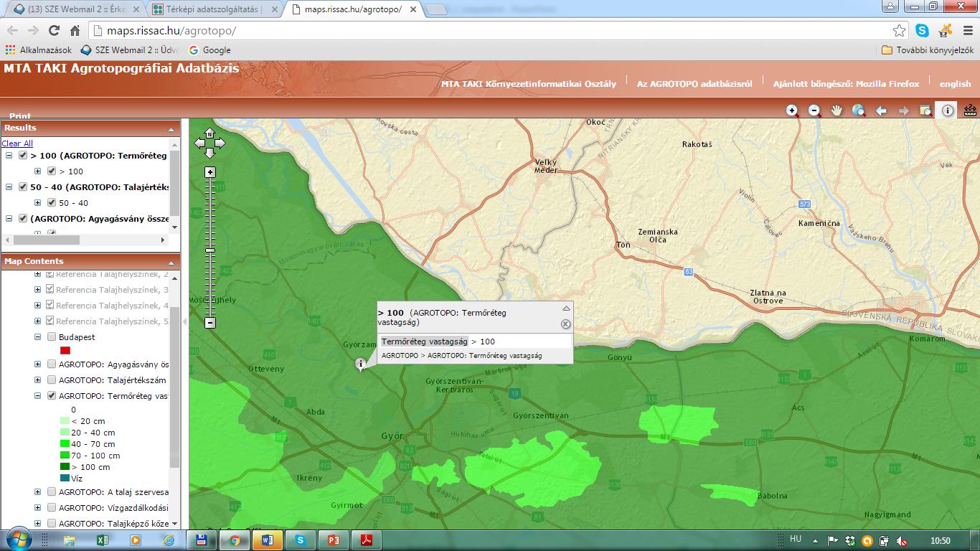This screenshot has height=551, width=980.
Task: Open the magnifier window tool
Action: click(925, 110)
